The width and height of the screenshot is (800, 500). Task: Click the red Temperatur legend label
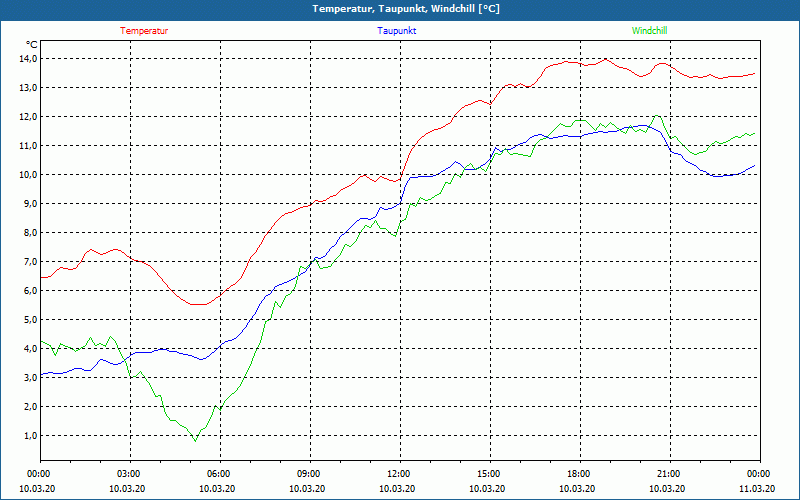coord(144,31)
